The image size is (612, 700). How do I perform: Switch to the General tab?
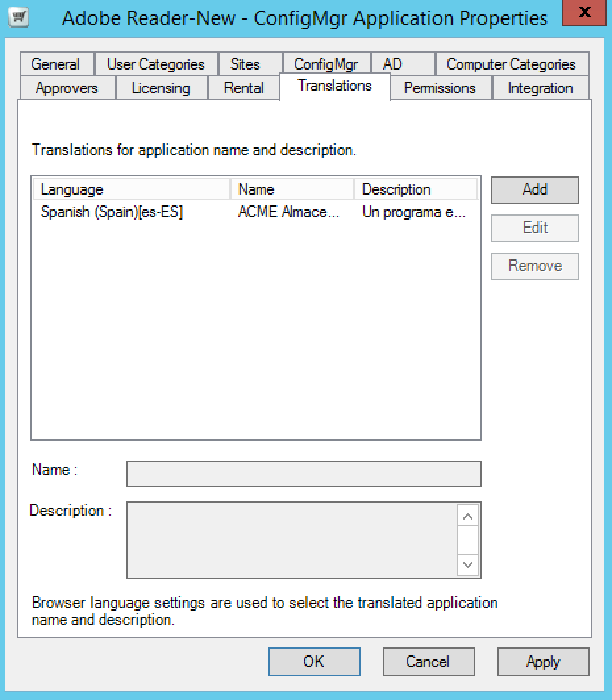pyautogui.click(x=55, y=64)
